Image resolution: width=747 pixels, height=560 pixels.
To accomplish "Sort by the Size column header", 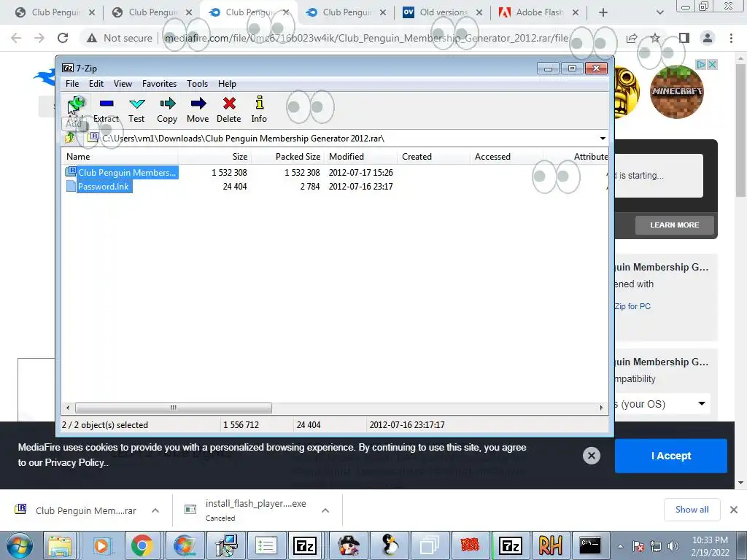I will click(215, 157).
